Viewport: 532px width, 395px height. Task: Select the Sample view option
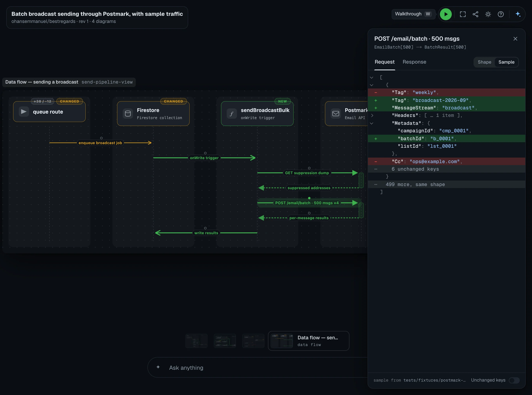[x=506, y=62]
